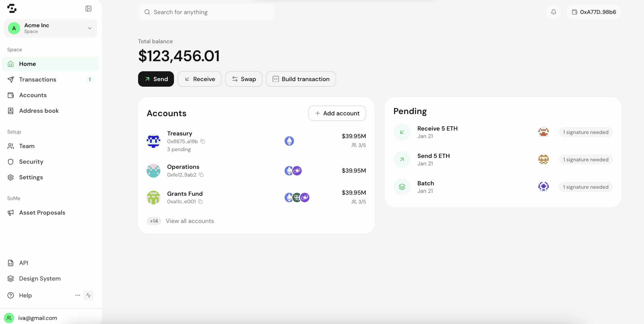Click the Treasury account name

tap(180, 134)
